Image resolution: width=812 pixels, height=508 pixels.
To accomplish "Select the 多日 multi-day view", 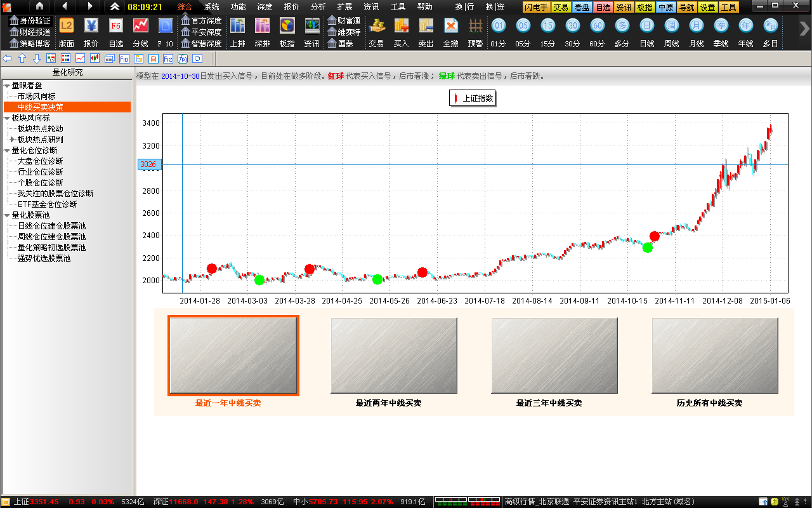I will (x=771, y=25).
